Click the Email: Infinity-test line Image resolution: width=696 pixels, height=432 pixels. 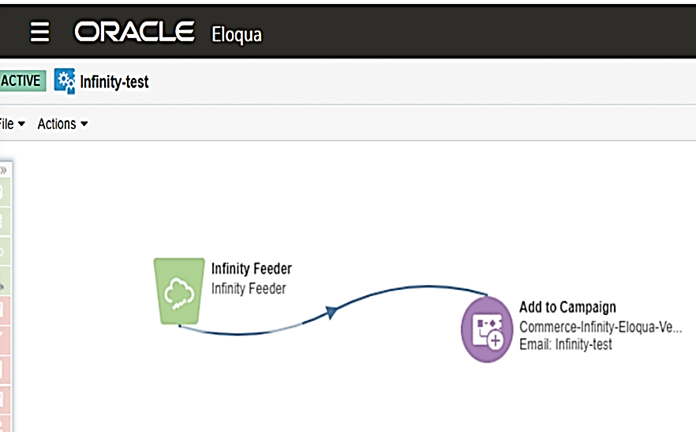tap(566, 344)
